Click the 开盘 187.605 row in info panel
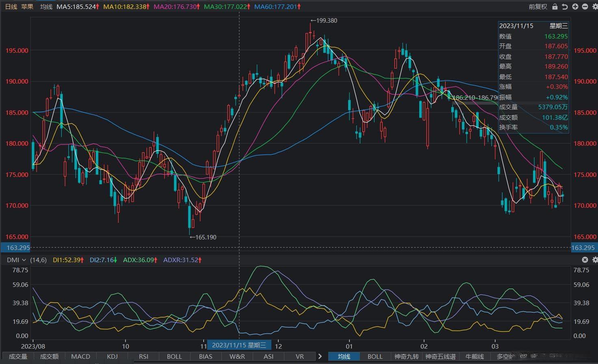This screenshot has height=364, width=598. pos(533,46)
